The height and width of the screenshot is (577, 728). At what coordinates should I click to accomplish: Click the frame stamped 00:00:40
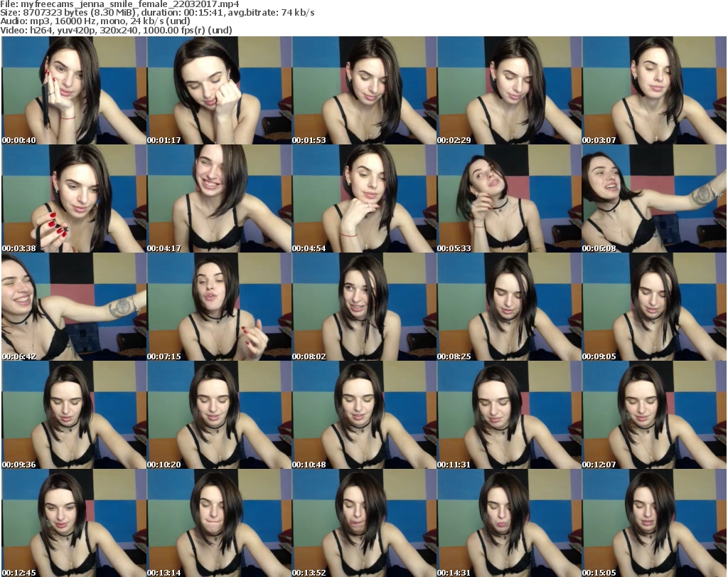(74, 90)
